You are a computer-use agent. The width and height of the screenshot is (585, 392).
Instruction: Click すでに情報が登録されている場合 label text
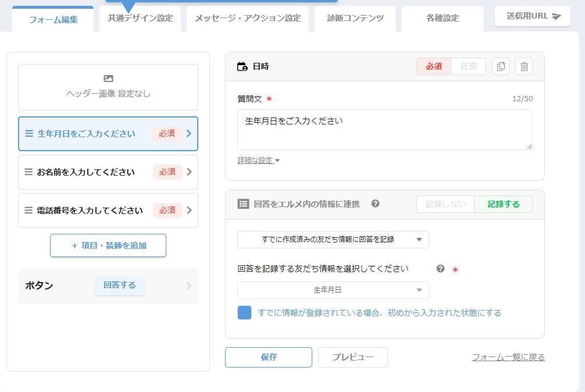[379, 313]
